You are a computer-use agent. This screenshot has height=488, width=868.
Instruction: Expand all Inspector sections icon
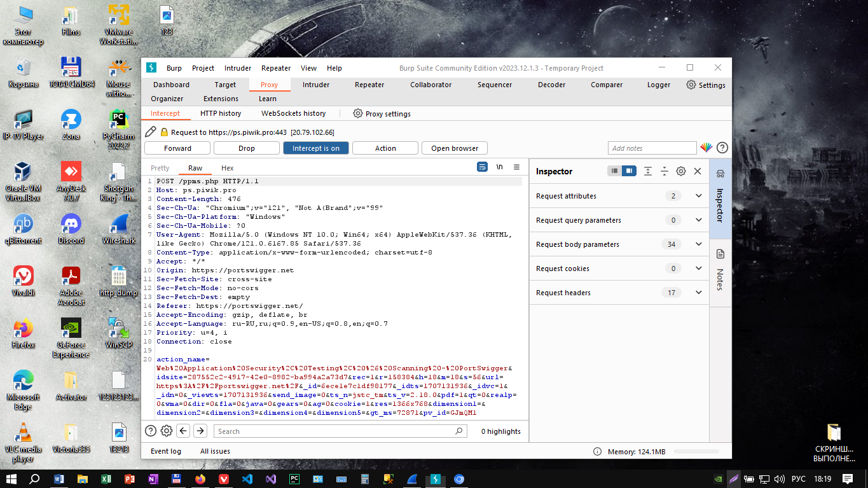pyautogui.click(x=647, y=171)
